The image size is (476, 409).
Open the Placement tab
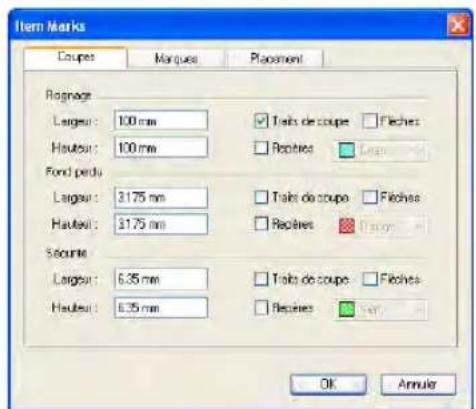click(x=275, y=59)
